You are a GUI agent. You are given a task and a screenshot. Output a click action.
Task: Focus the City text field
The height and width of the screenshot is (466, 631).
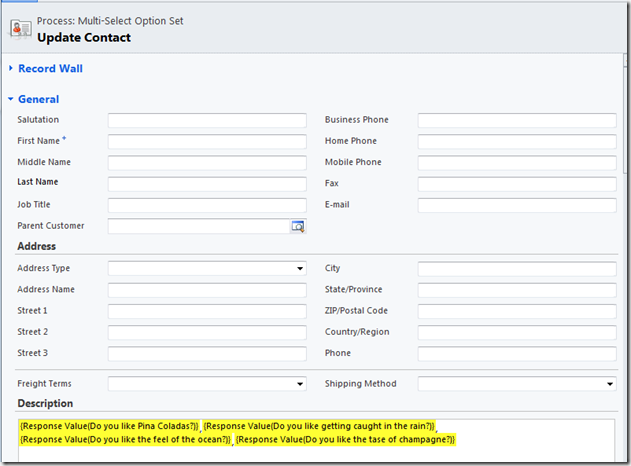tap(517, 269)
